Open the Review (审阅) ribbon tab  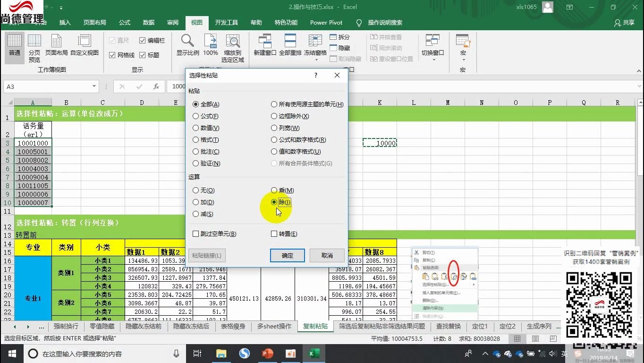point(173,23)
